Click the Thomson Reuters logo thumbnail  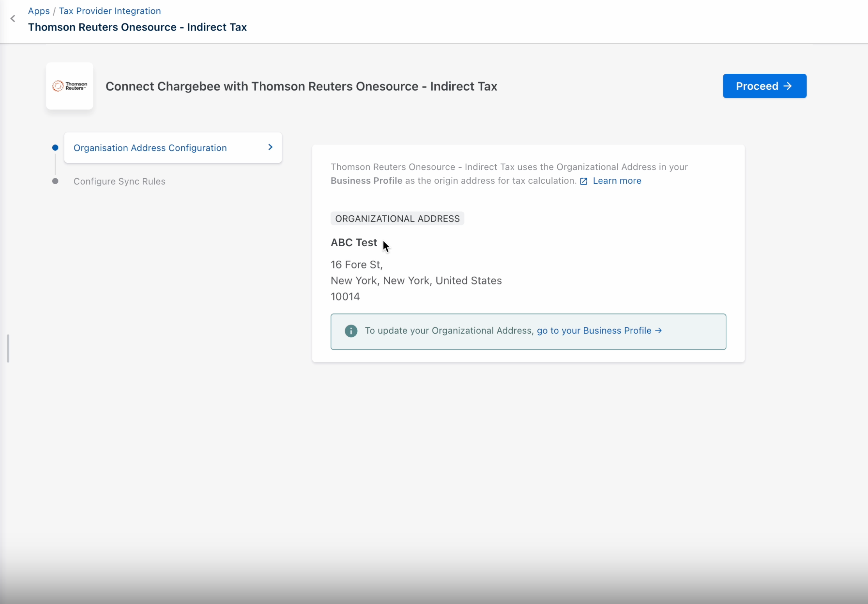[69, 86]
